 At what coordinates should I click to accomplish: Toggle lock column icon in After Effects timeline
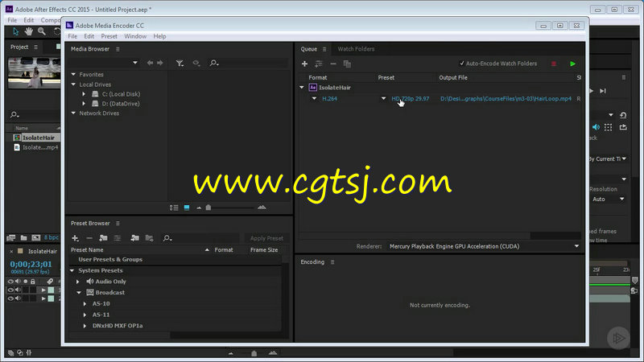coord(33,281)
